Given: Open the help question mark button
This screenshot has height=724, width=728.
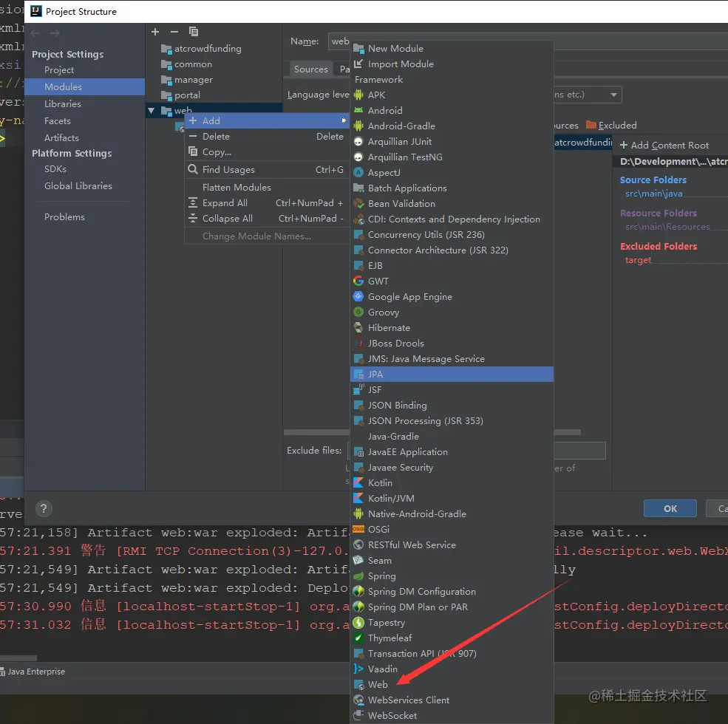Looking at the screenshot, I should tap(43, 509).
